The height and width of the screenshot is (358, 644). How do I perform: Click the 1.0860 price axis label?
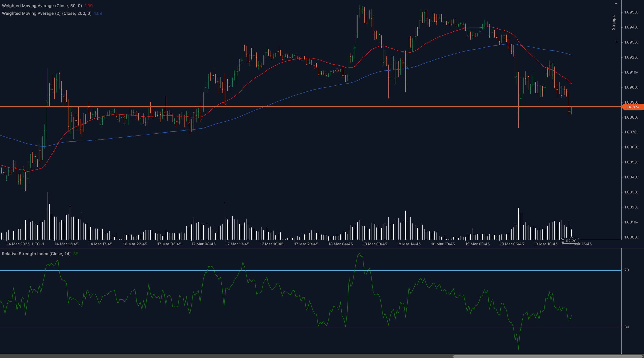631,147
